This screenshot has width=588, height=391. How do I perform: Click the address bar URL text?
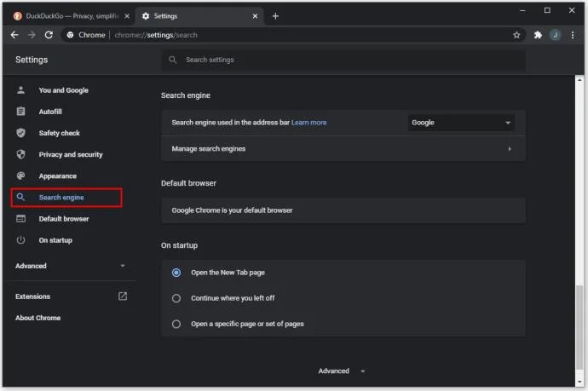[x=156, y=35]
